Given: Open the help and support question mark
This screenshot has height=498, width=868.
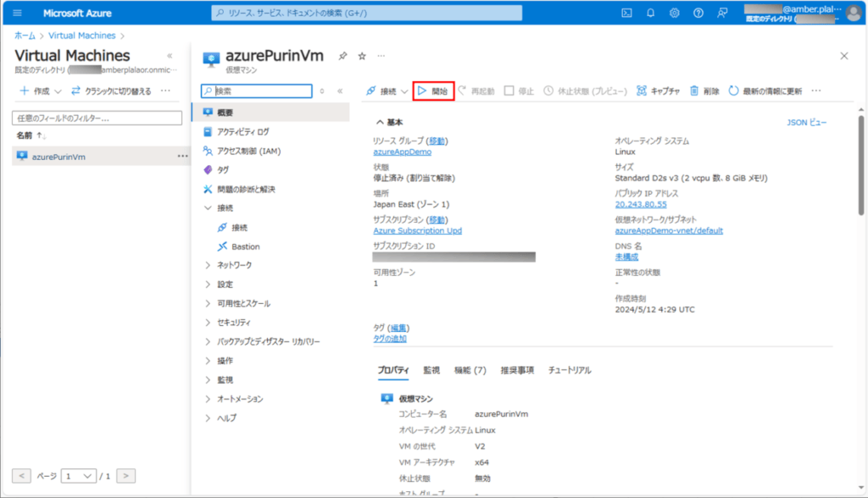Looking at the screenshot, I should (x=697, y=12).
